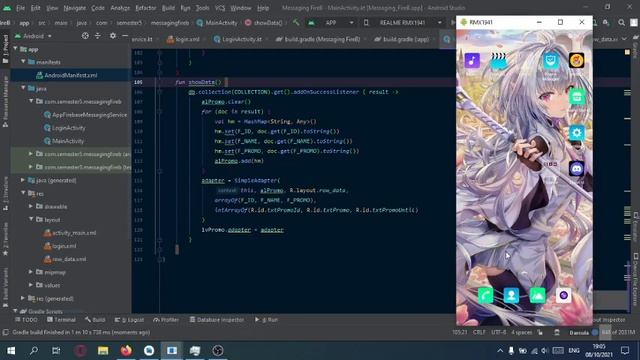Click the Make Project hammer icon
640x360 pixels.
296,23
